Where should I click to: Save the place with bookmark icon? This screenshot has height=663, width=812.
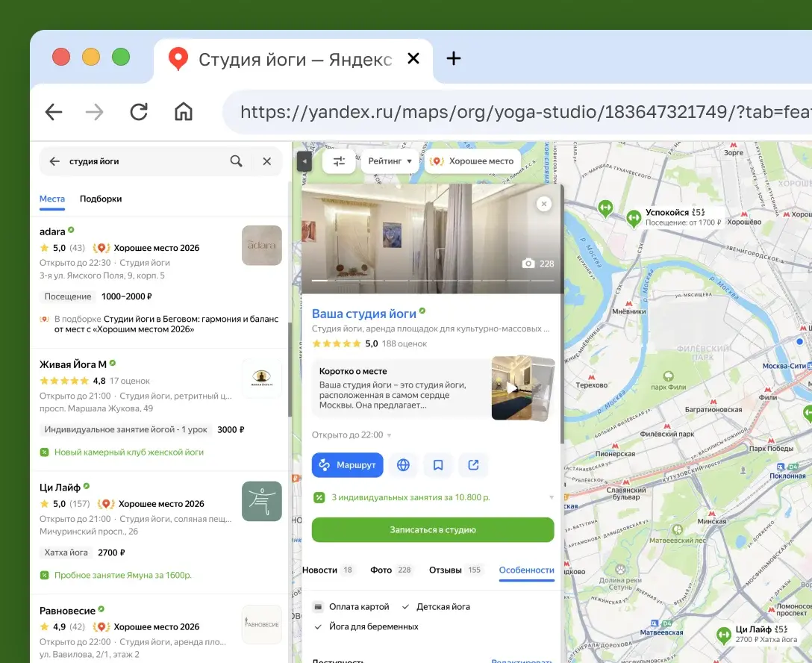438,464
